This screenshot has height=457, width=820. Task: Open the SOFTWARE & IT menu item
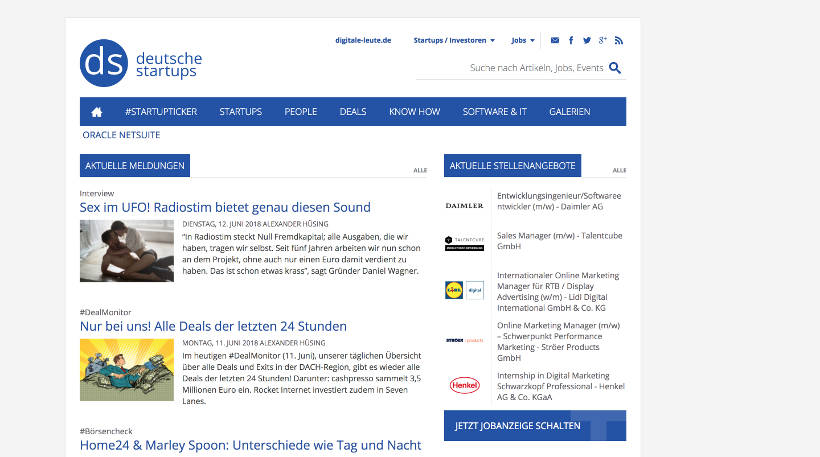(494, 111)
